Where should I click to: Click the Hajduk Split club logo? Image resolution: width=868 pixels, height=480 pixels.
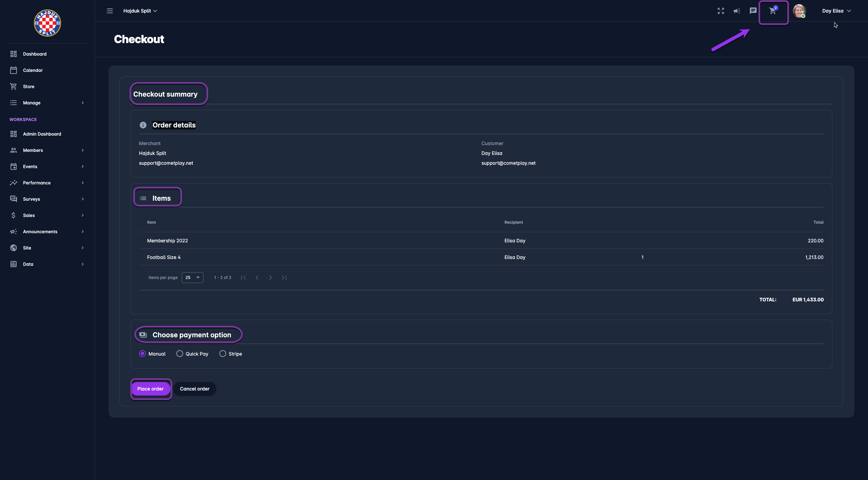click(47, 23)
